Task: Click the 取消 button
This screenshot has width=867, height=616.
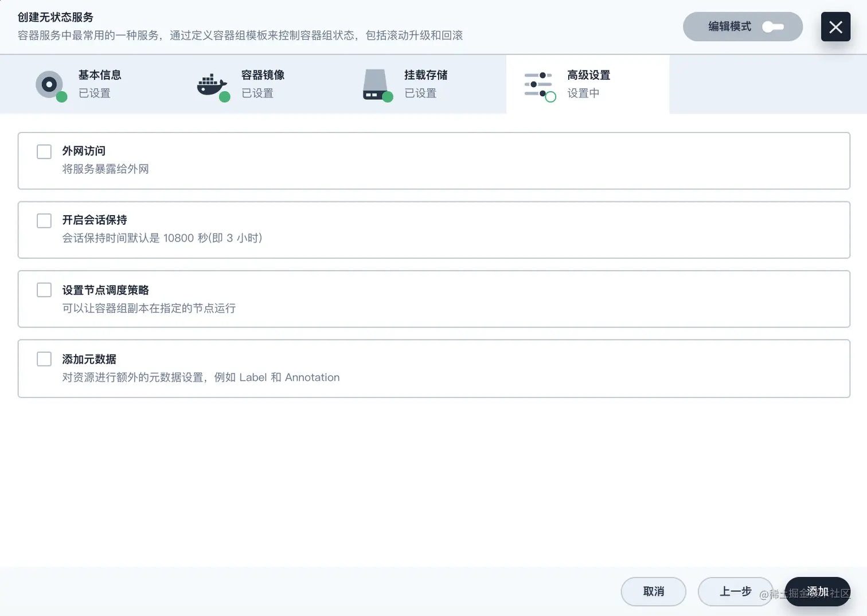Action: pos(654,591)
